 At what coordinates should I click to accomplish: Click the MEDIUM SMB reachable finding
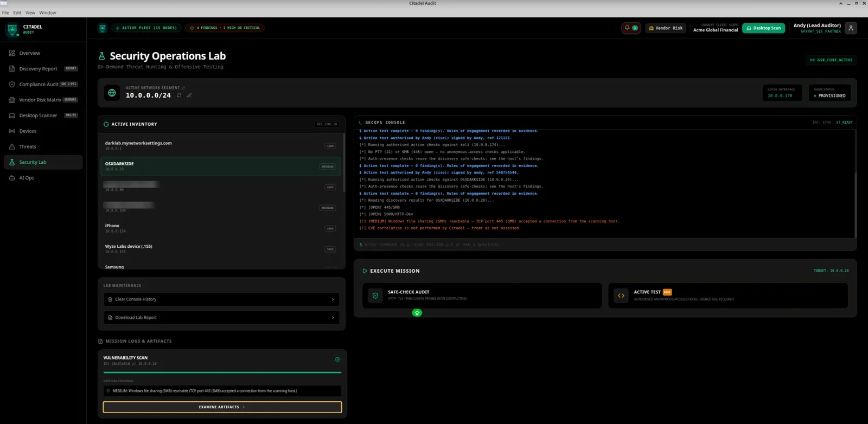pyautogui.click(x=222, y=391)
